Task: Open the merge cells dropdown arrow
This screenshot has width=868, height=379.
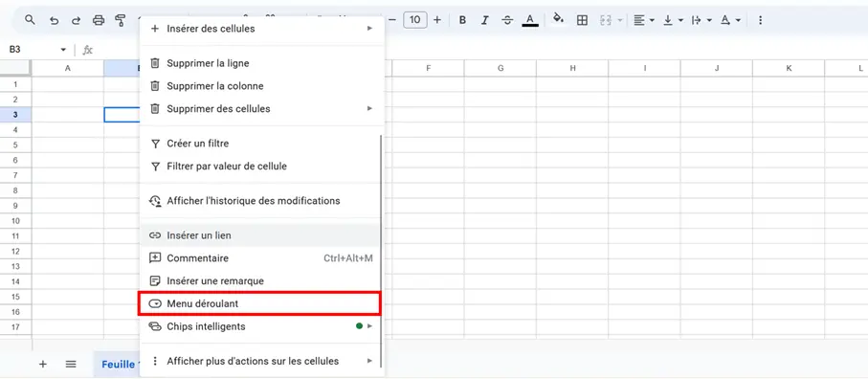Action: tap(620, 20)
